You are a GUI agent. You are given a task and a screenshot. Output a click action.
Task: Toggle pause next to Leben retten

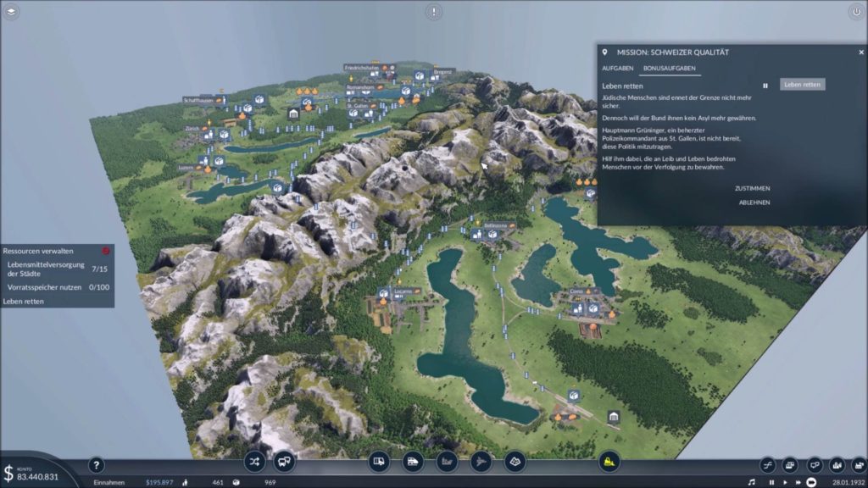[x=765, y=86]
